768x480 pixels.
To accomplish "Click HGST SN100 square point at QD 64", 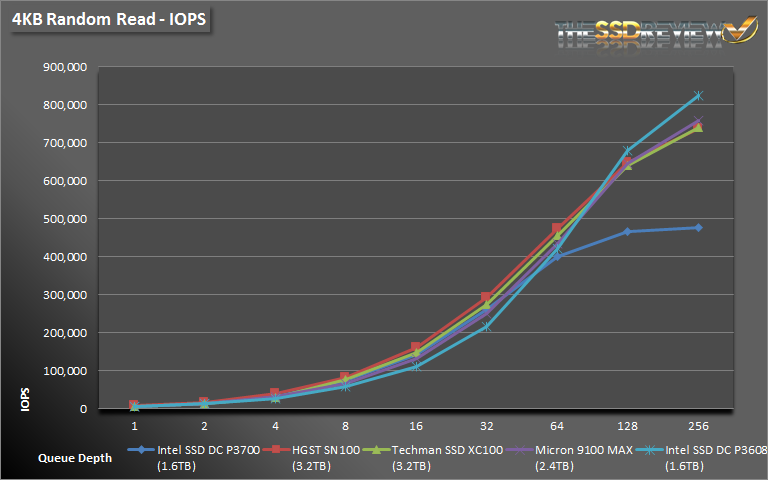I will [x=557, y=228].
